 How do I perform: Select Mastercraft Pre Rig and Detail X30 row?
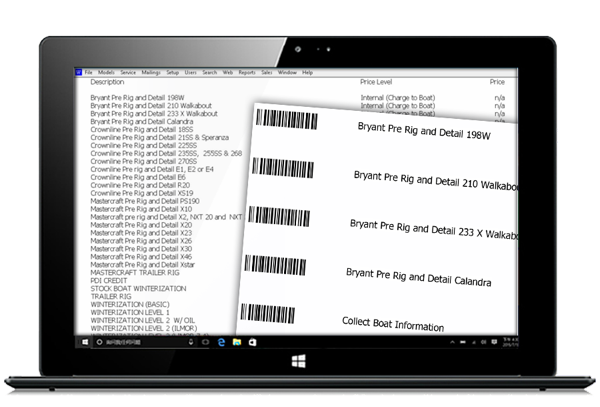point(141,249)
